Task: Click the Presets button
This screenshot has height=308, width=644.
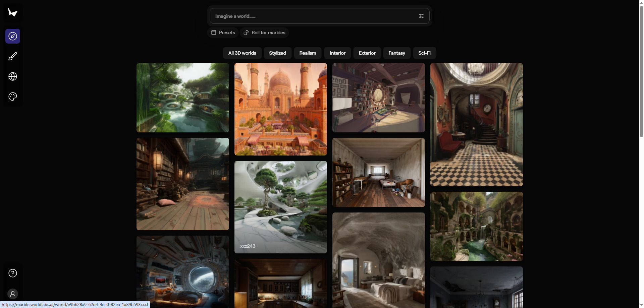Action: (x=223, y=32)
